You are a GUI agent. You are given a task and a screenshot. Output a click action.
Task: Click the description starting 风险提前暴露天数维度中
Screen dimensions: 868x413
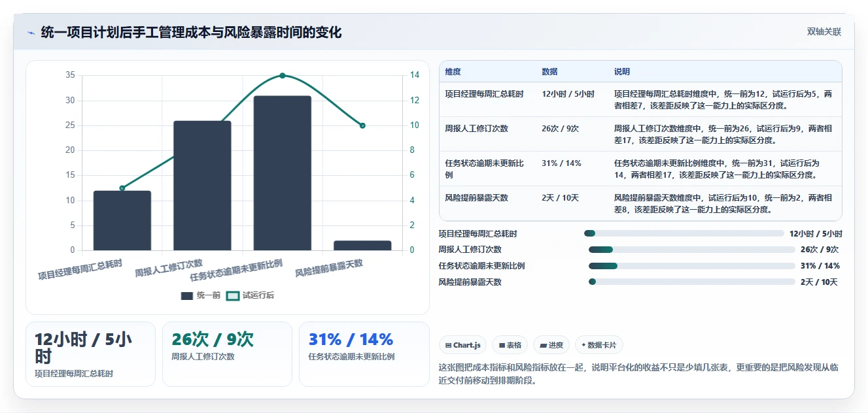723,203
